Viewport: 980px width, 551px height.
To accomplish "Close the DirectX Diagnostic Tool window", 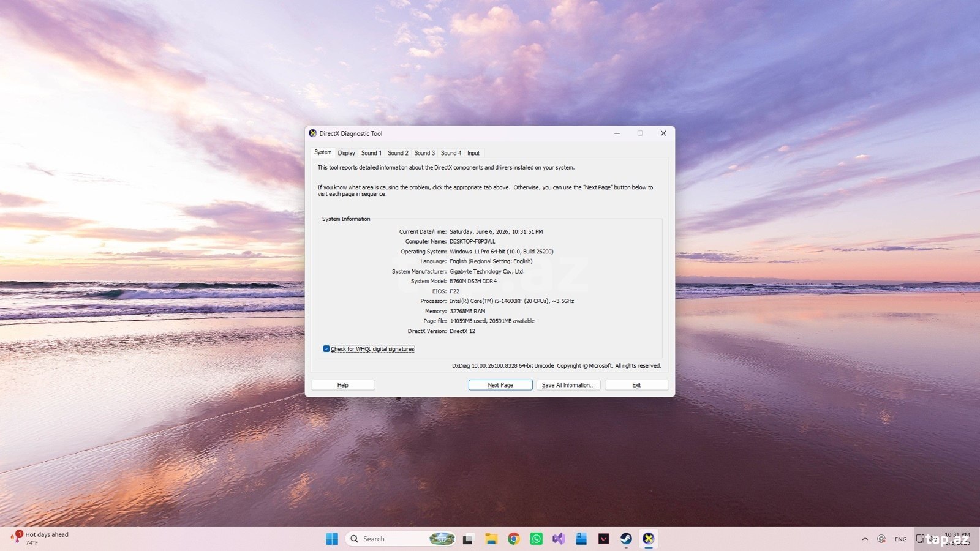I will 663,133.
